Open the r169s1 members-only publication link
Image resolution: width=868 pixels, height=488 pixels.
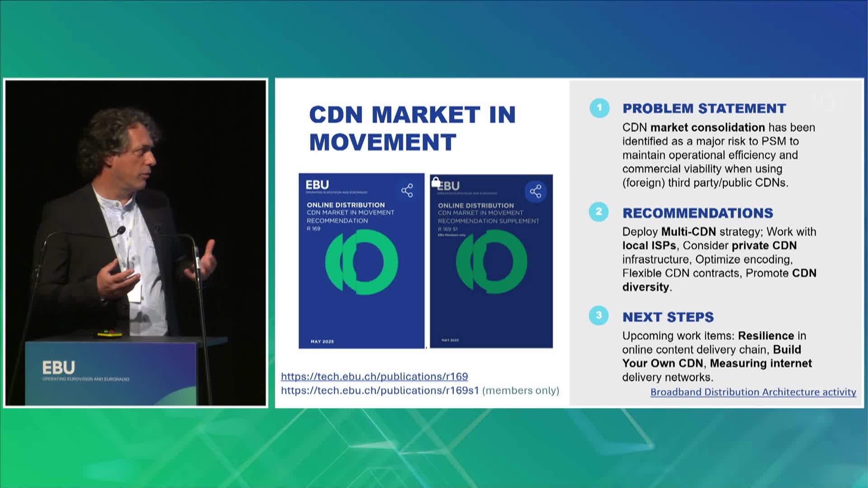[x=380, y=390]
